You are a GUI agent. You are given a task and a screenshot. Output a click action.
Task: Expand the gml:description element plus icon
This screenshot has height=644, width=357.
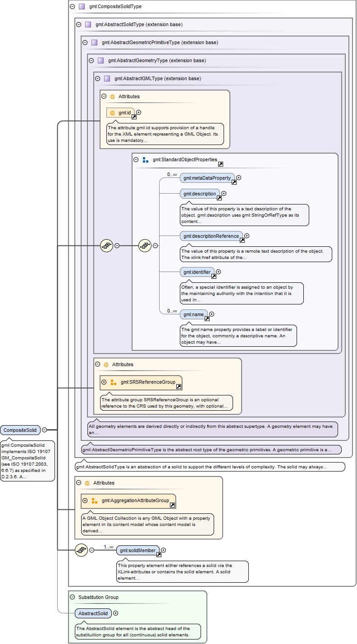(224, 194)
